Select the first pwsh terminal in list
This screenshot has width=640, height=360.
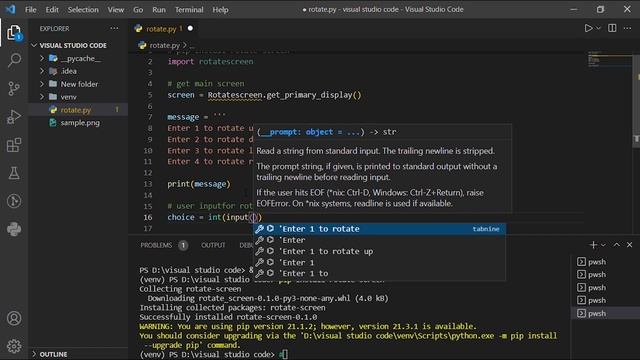(605, 262)
